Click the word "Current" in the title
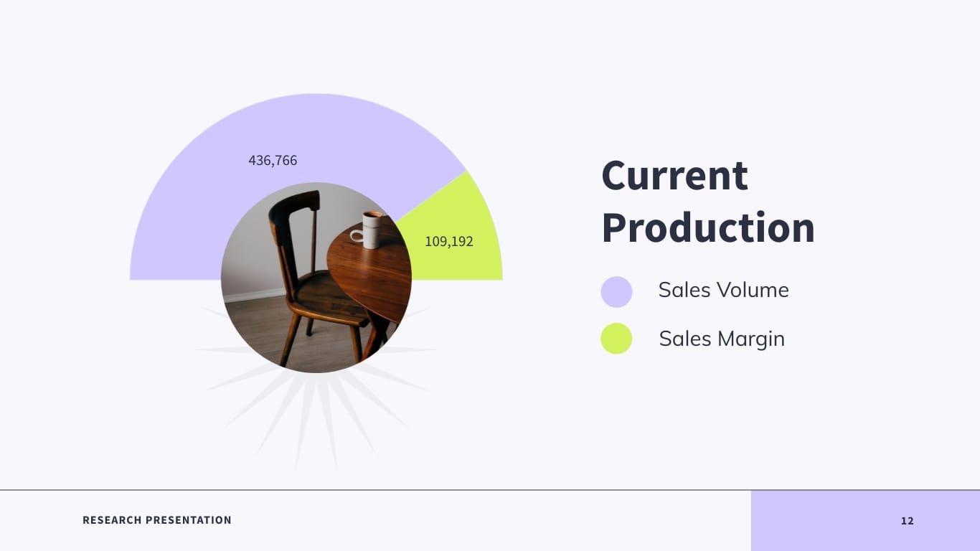The height and width of the screenshot is (551, 980). click(x=674, y=175)
